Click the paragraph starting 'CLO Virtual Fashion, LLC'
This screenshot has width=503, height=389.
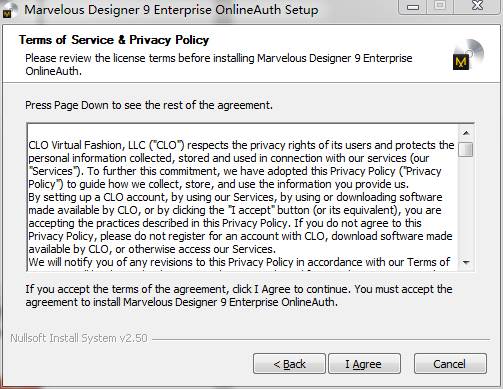tap(241, 165)
